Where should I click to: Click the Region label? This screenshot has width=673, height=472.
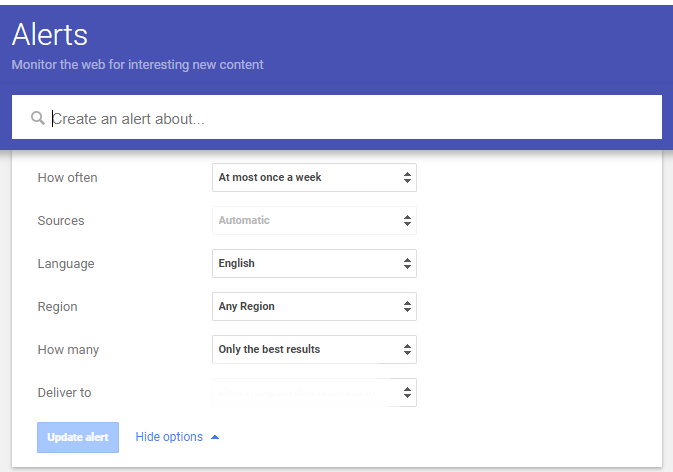[57, 307]
